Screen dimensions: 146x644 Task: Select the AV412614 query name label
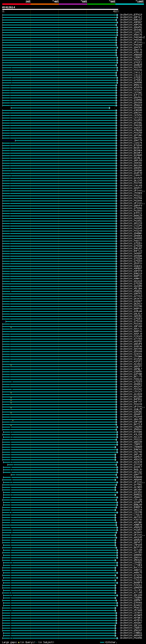point(8,7)
